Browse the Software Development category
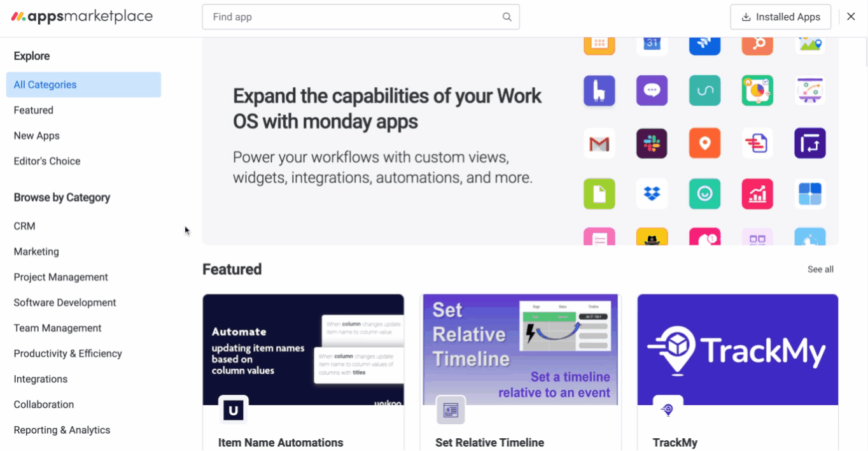The height and width of the screenshot is (451, 868). [65, 303]
